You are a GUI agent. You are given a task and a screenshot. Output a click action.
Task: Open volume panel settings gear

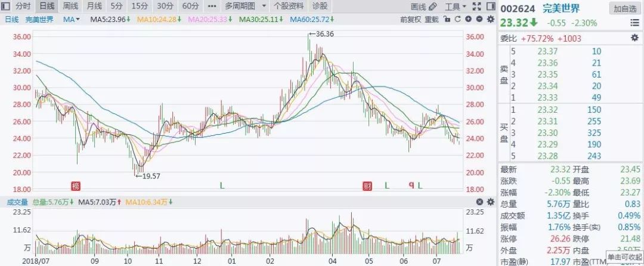490,202
